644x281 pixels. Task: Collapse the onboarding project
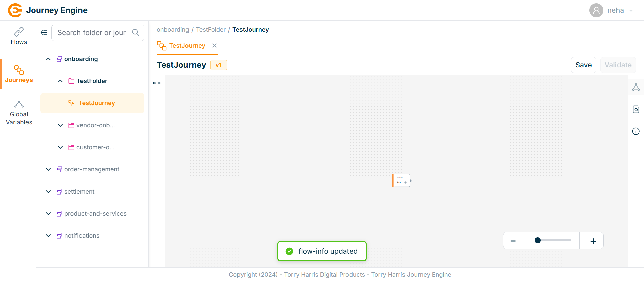click(x=48, y=59)
